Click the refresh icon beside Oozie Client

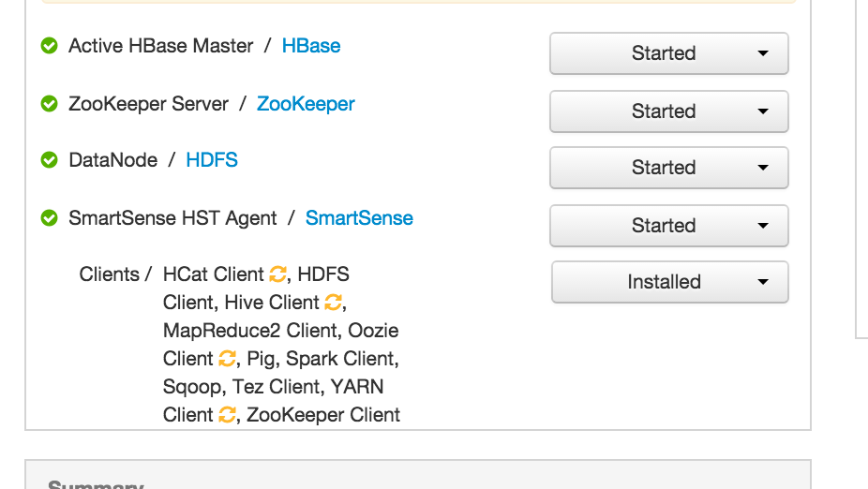click(x=227, y=359)
